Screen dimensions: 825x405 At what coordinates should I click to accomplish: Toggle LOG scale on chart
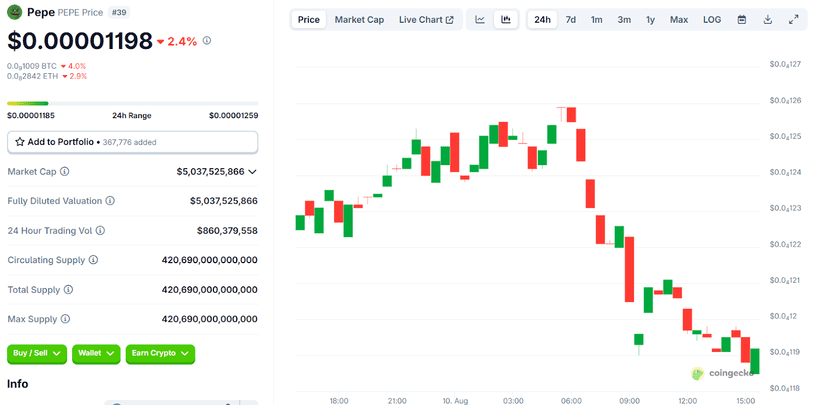(x=712, y=19)
